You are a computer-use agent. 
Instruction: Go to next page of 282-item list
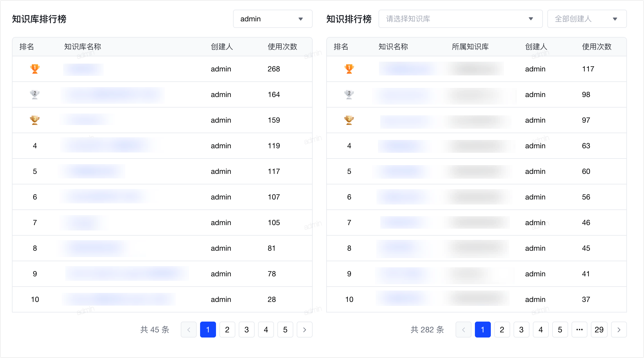pos(619,330)
